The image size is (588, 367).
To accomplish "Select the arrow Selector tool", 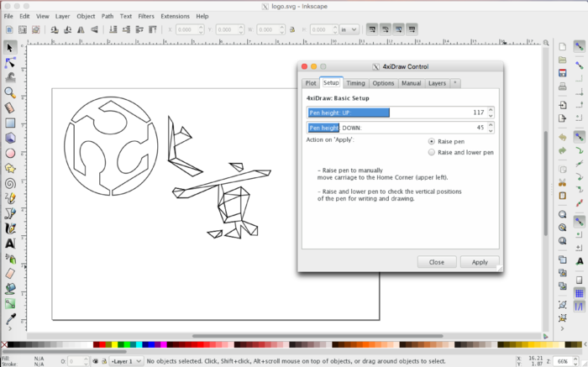I will coord(10,48).
